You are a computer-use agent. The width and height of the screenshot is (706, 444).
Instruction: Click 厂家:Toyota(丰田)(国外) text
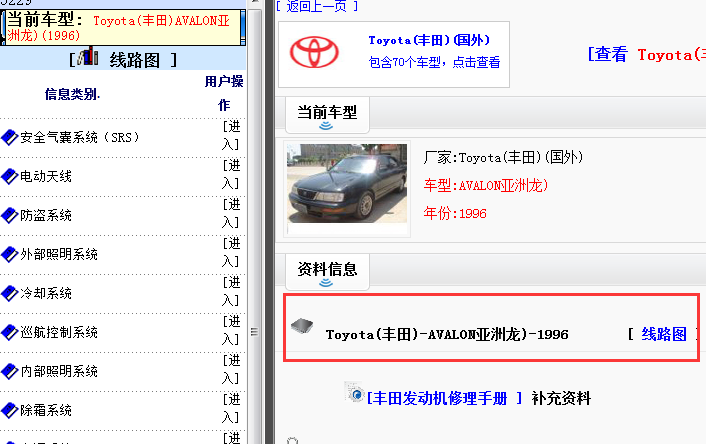[503, 157]
